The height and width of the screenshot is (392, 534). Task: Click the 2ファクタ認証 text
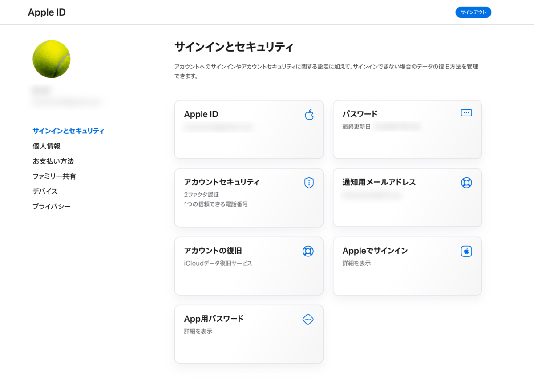click(x=202, y=195)
